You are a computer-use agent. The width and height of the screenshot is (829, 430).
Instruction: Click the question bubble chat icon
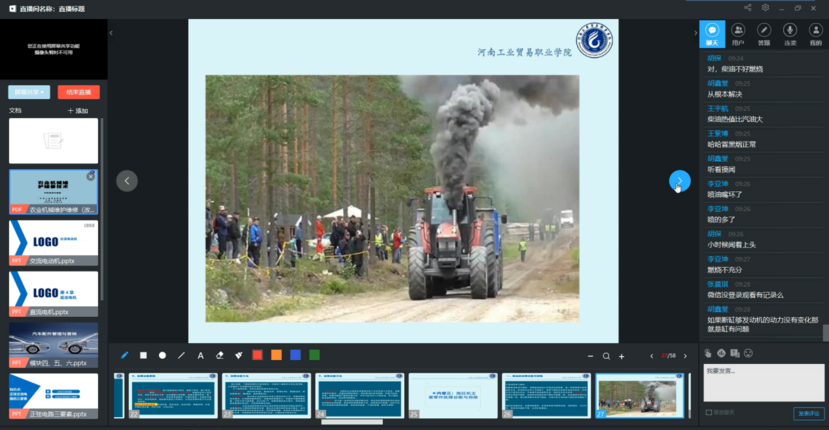(735, 353)
